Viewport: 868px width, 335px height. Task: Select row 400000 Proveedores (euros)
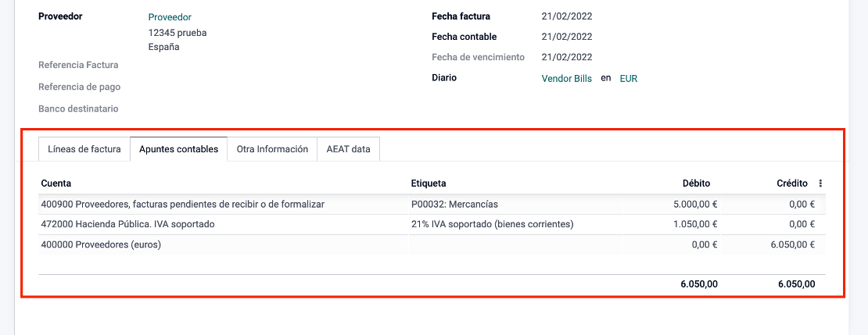coord(432,244)
